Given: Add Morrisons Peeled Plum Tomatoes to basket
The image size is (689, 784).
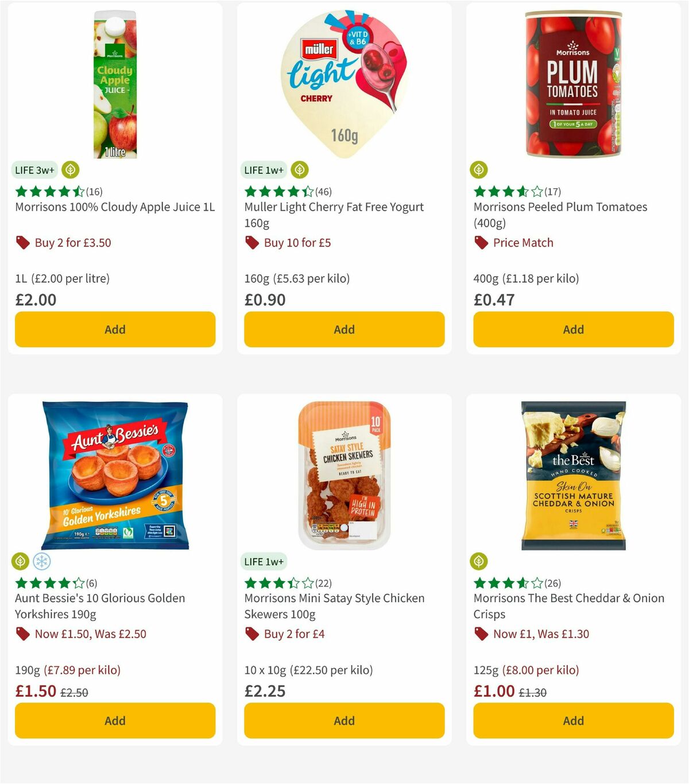Looking at the screenshot, I should click(573, 329).
